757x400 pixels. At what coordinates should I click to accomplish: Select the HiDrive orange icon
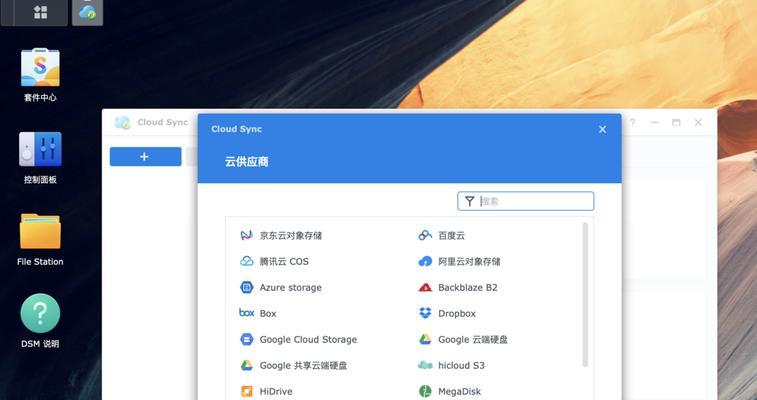pyautogui.click(x=247, y=391)
